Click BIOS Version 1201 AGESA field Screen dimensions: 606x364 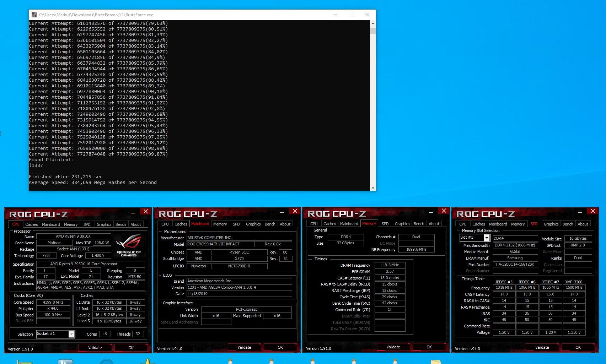(239, 287)
